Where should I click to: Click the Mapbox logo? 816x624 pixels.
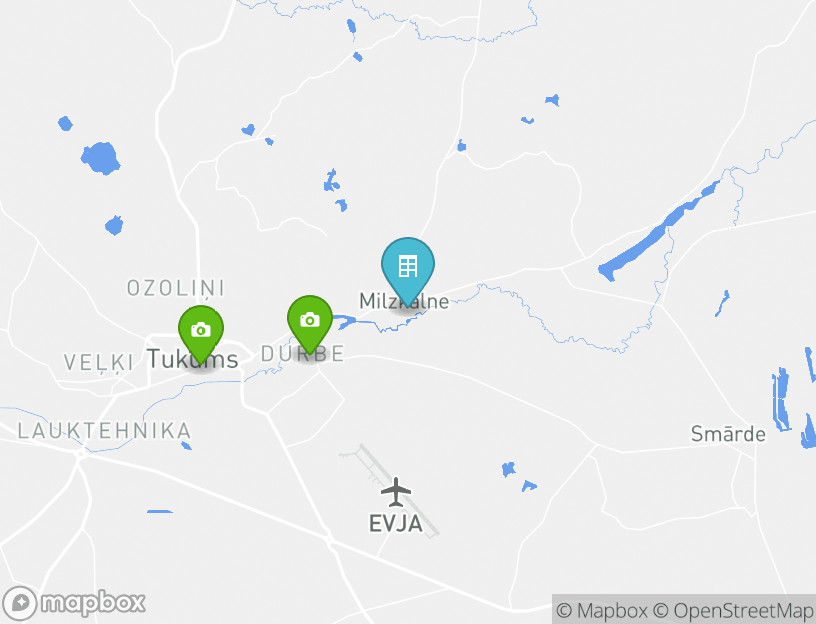tap(74, 604)
